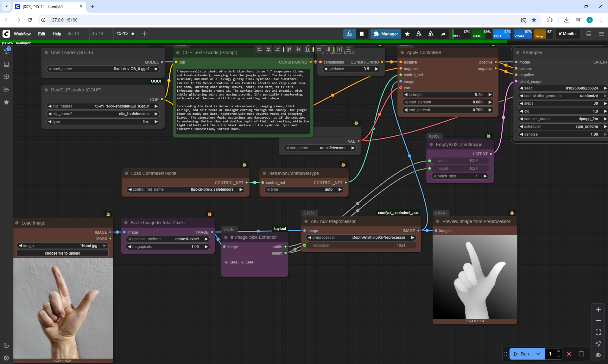Adjust the ControlNet strength 0.70 slider

tap(448, 95)
